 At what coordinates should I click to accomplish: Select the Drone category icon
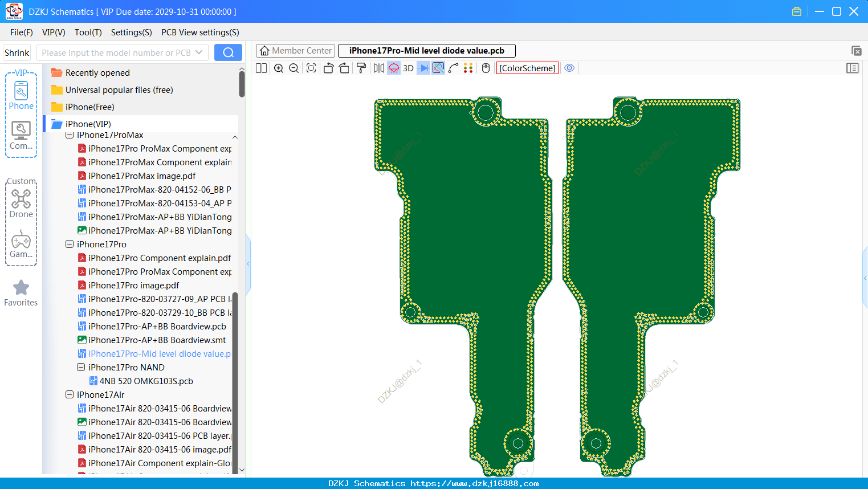(21, 203)
